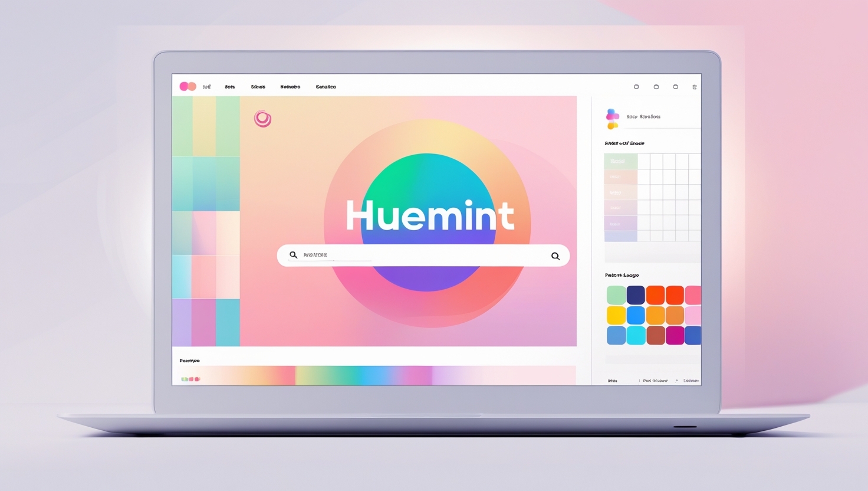This screenshot has height=491, width=868.
Task: Click the lavender row in right panel table
Action: click(x=620, y=224)
